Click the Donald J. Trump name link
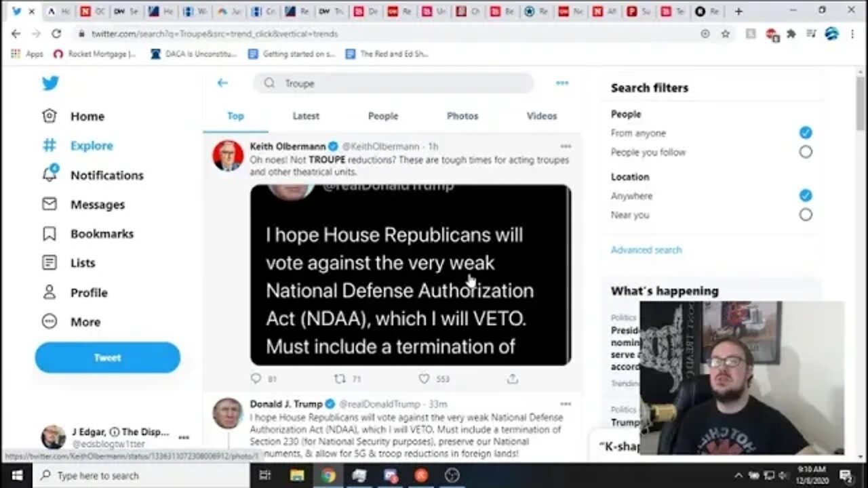Viewport: 868px width, 488px height. tap(286, 404)
